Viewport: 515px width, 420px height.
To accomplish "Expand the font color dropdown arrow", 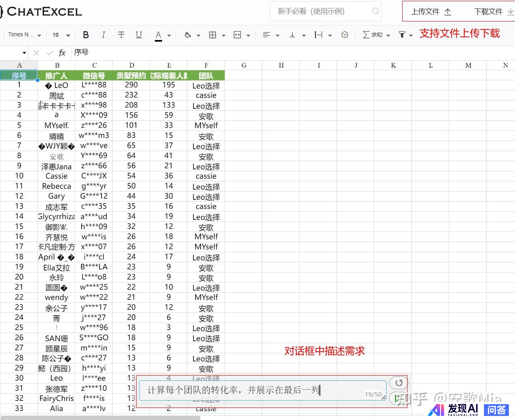I will click(x=169, y=36).
